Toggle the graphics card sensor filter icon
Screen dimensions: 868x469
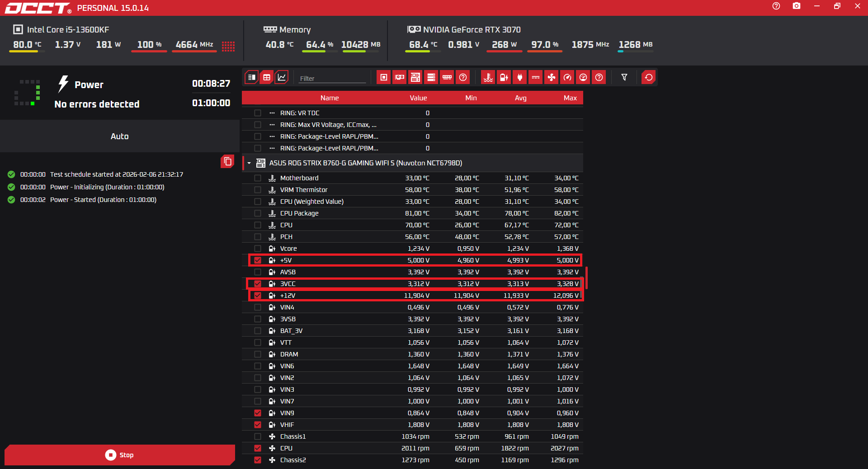coord(400,77)
